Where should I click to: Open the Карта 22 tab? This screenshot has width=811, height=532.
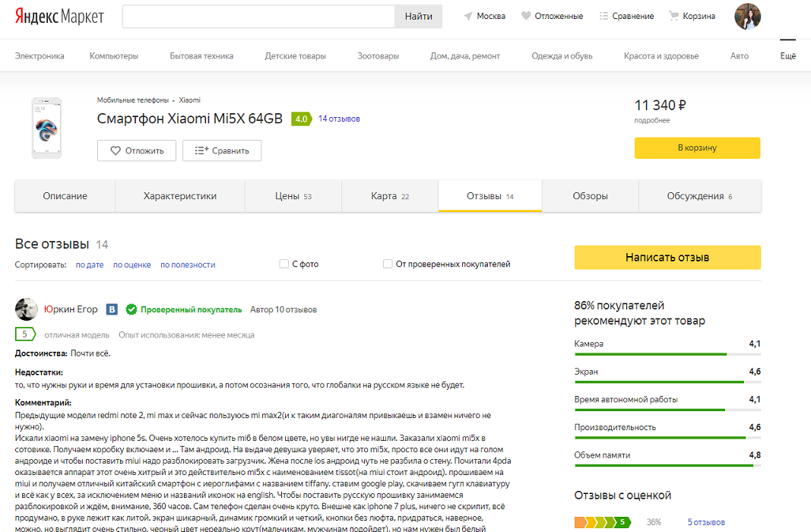click(x=390, y=196)
